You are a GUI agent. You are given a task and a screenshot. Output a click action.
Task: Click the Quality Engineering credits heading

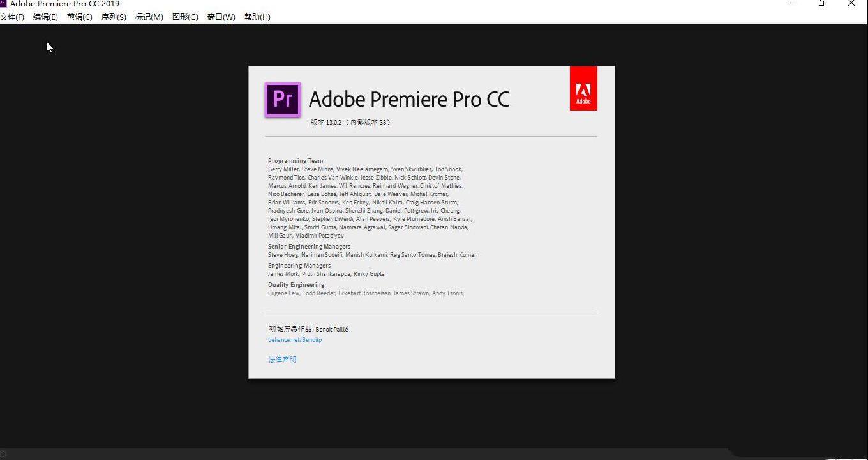tap(296, 285)
